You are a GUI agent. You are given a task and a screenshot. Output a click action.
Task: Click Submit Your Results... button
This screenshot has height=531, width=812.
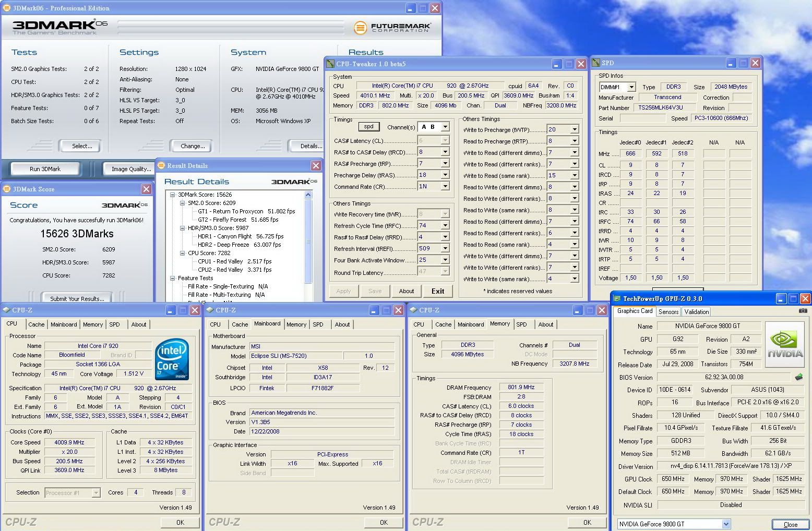[x=77, y=298]
